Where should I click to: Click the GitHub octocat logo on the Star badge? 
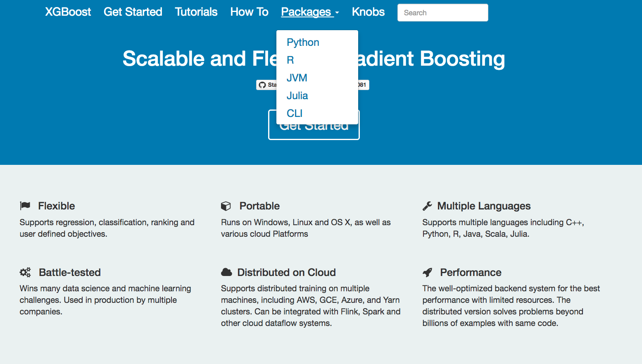tap(263, 85)
